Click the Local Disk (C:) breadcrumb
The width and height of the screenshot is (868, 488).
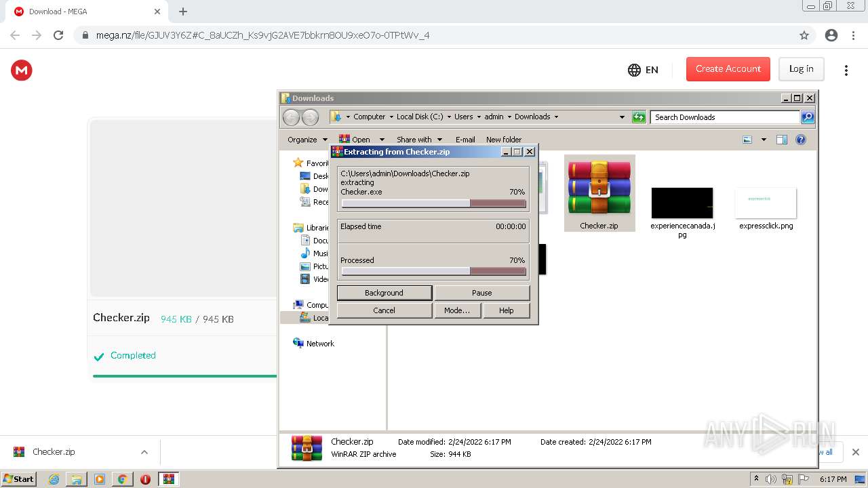420,117
